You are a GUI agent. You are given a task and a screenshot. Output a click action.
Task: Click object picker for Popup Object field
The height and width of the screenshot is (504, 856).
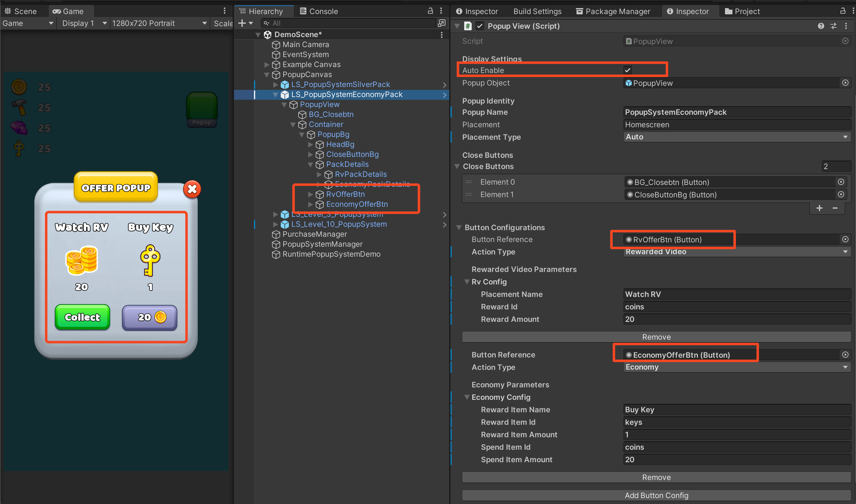pyautogui.click(x=845, y=83)
